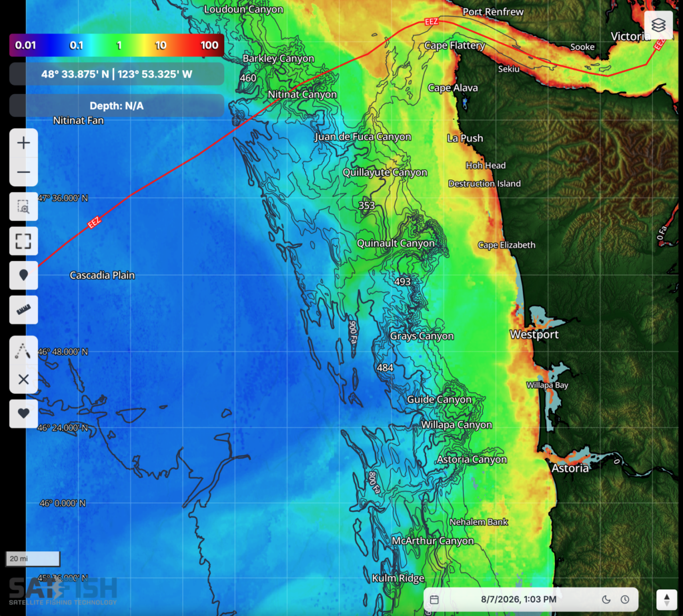Open favorites with the heart icon
Image resolution: width=683 pixels, height=616 pixels.
click(x=23, y=413)
